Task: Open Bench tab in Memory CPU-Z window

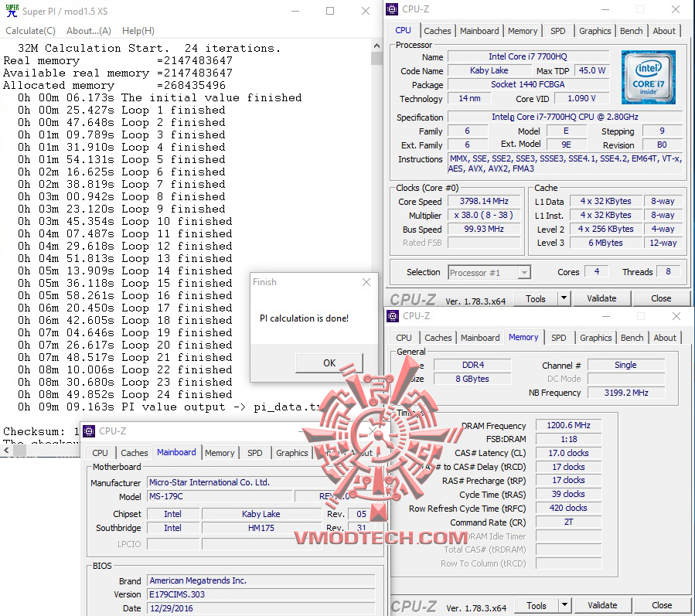Action: 632,338
